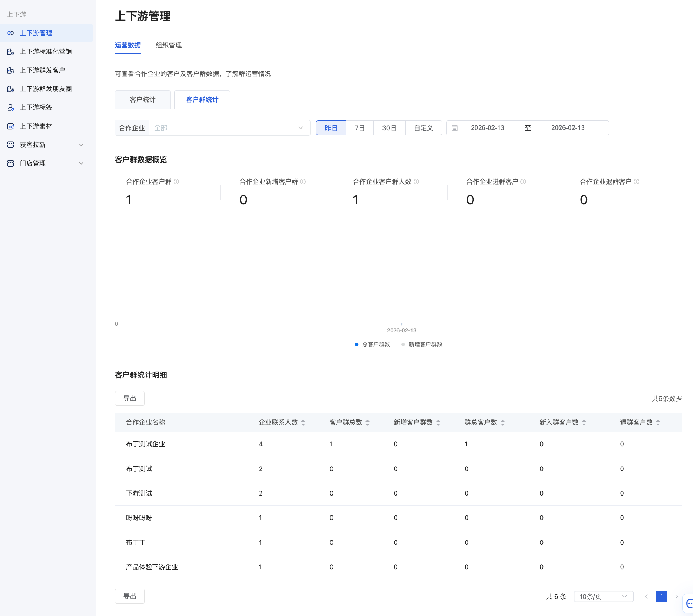Click the 产品体验下游企业 row name
Viewport: 693px width, 616px height.
(x=152, y=567)
